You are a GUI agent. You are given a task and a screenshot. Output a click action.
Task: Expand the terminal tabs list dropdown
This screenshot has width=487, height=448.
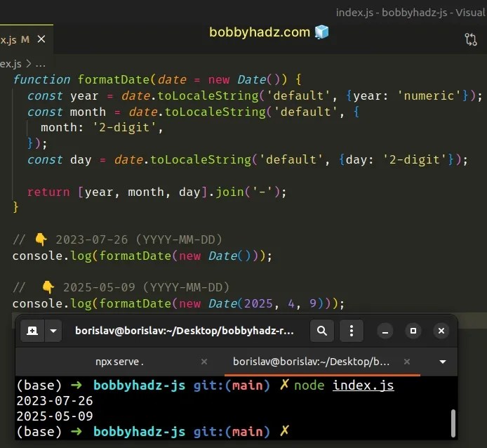pos(443,362)
